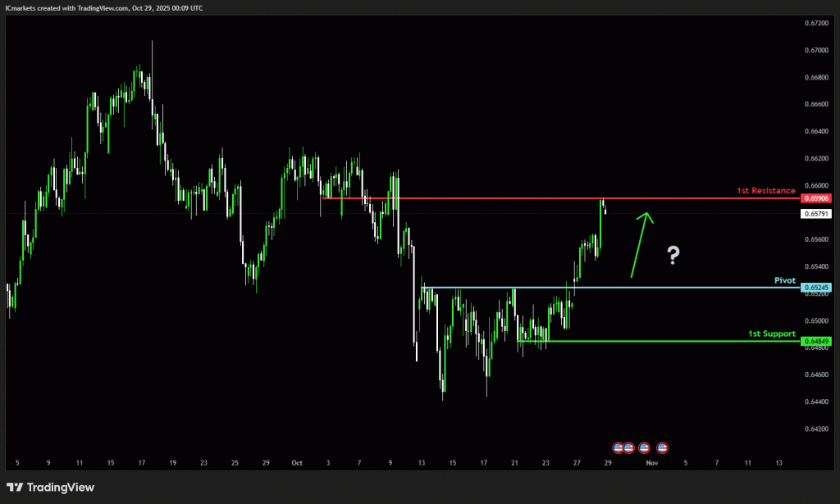Viewport: 840px width, 504px height.
Task: Click the 0.66000 price axis label
Action: [816, 186]
